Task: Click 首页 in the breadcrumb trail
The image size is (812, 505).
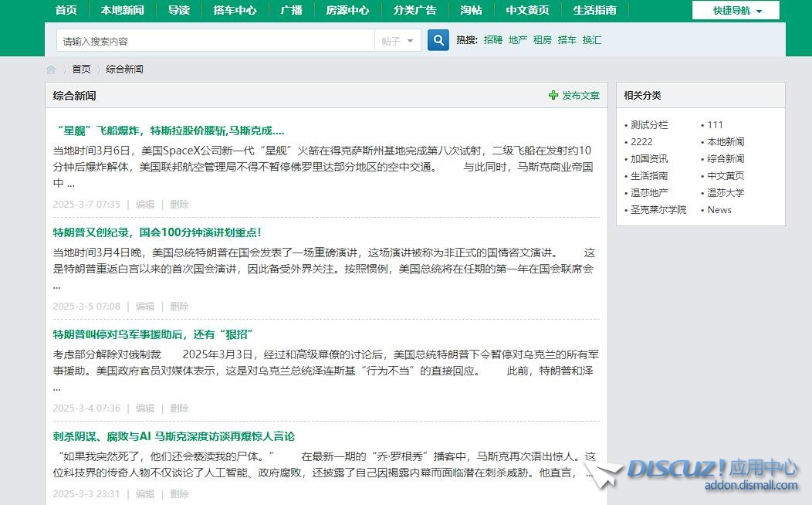Action: tap(81, 69)
